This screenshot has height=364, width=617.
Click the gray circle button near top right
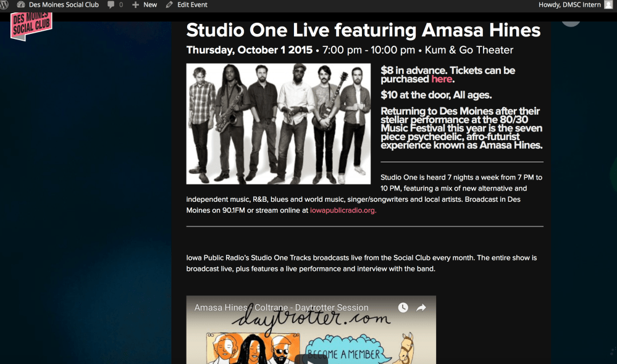click(571, 23)
